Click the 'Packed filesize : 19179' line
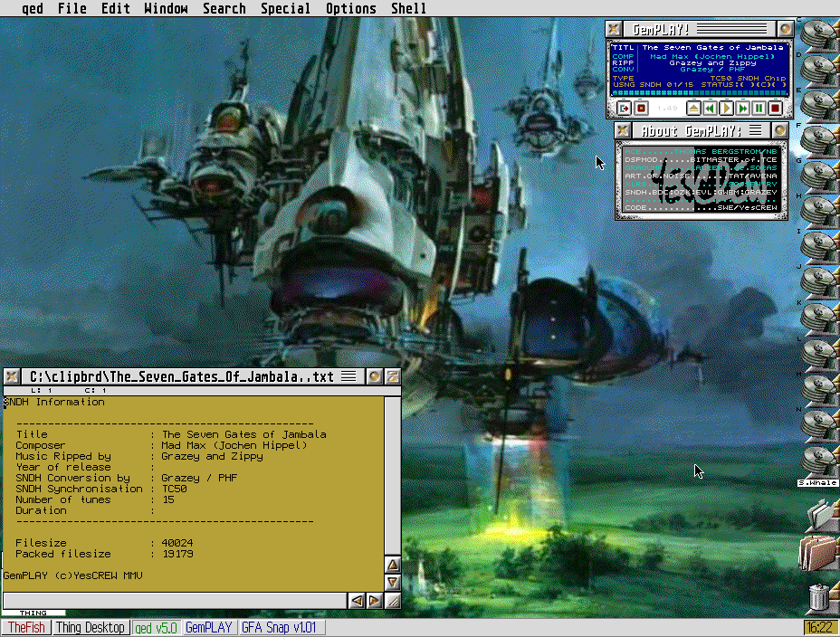This screenshot has height=637, width=840. coord(104,554)
